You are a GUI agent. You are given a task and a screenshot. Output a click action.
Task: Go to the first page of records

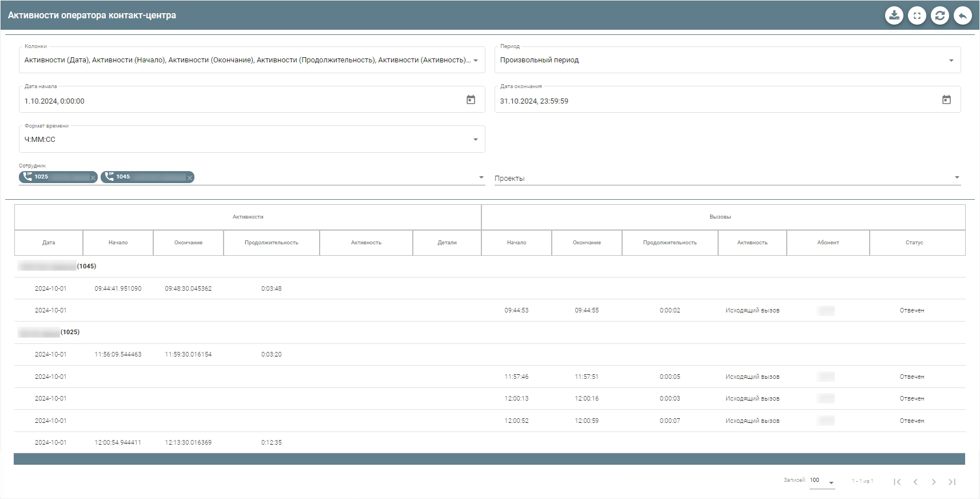coord(897,482)
